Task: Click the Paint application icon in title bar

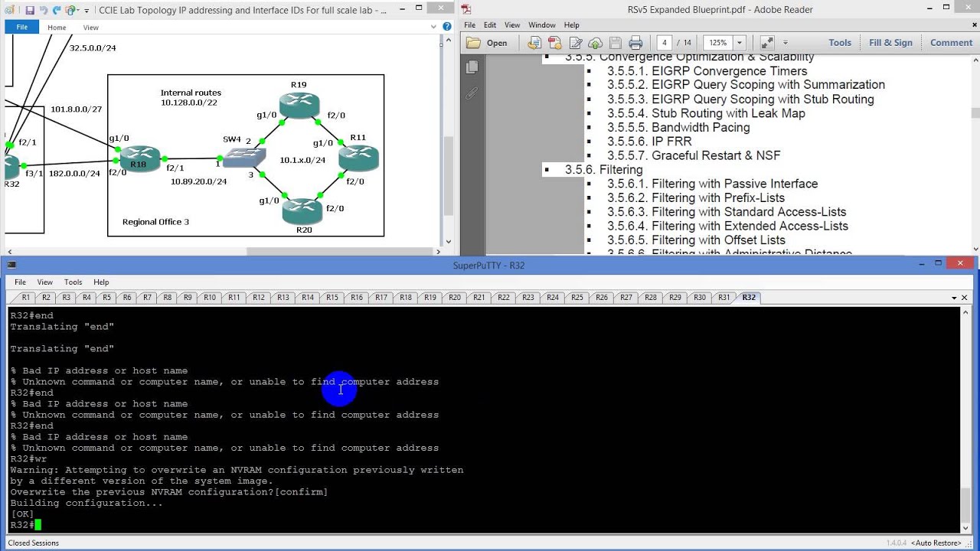Action: [11, 10]
